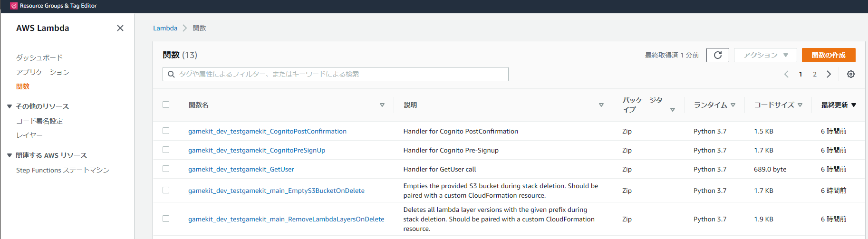Open the アクション dropdown menu

765,55
